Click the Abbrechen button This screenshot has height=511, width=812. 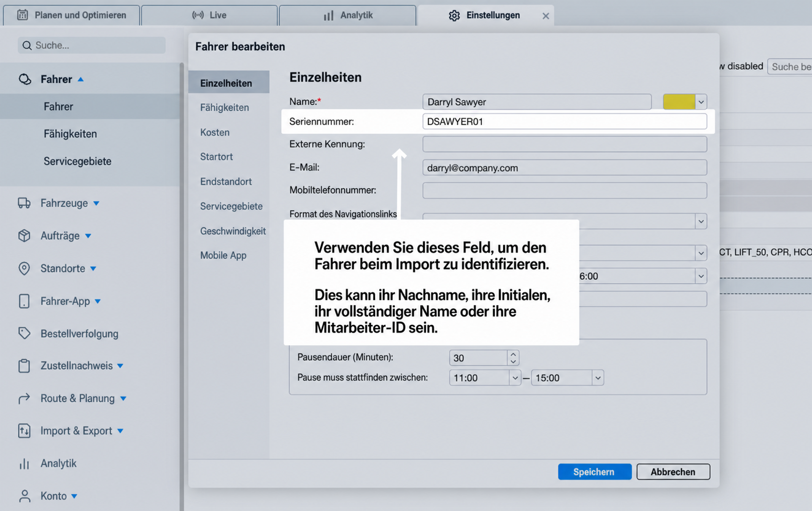click(673, 472)
